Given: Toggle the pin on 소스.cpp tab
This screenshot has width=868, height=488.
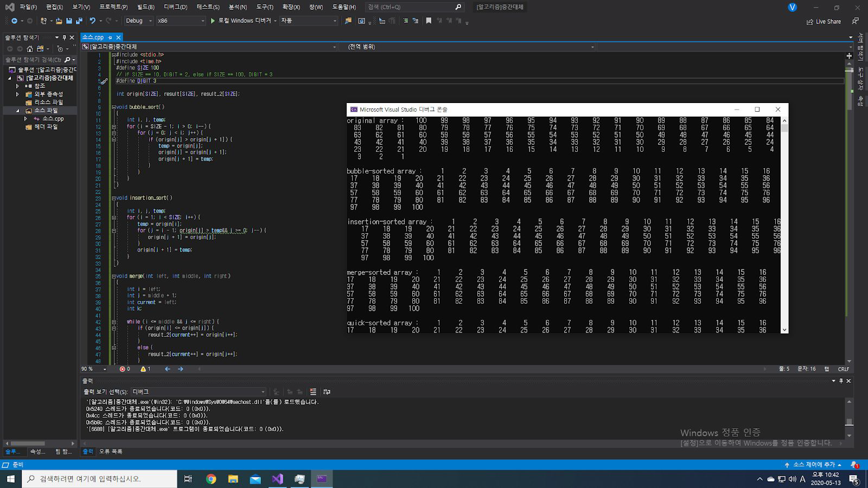Looking at the screenshot, I should tap(110, 37).
